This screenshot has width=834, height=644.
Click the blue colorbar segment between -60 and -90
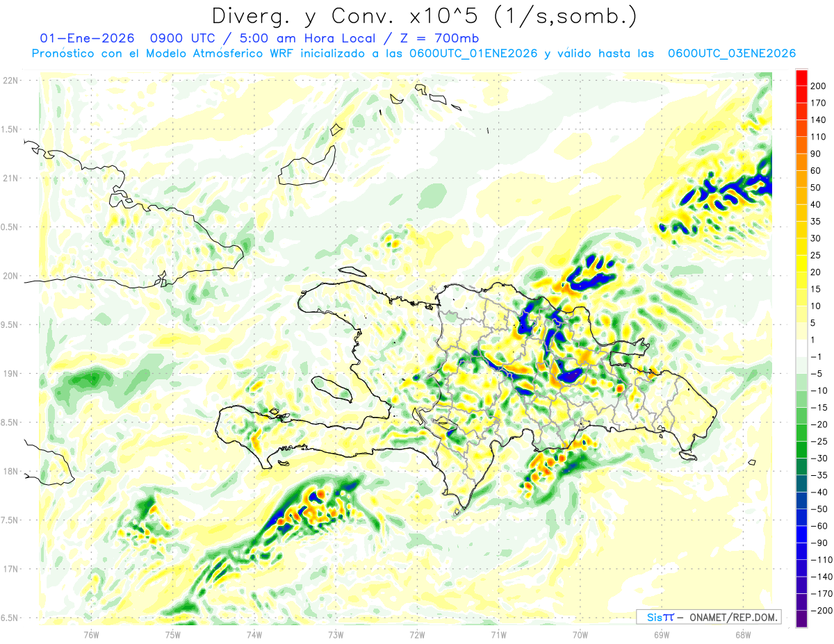801,534
